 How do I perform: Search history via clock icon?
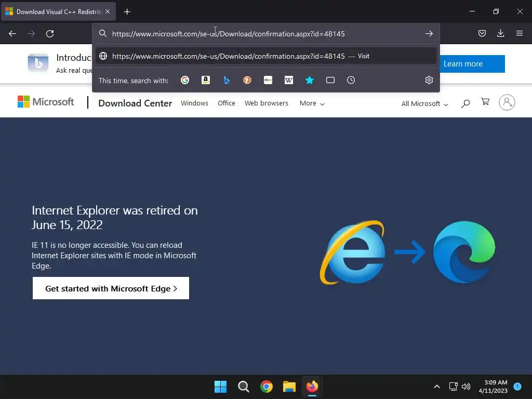pyautogui.click(x=351, y=80)
